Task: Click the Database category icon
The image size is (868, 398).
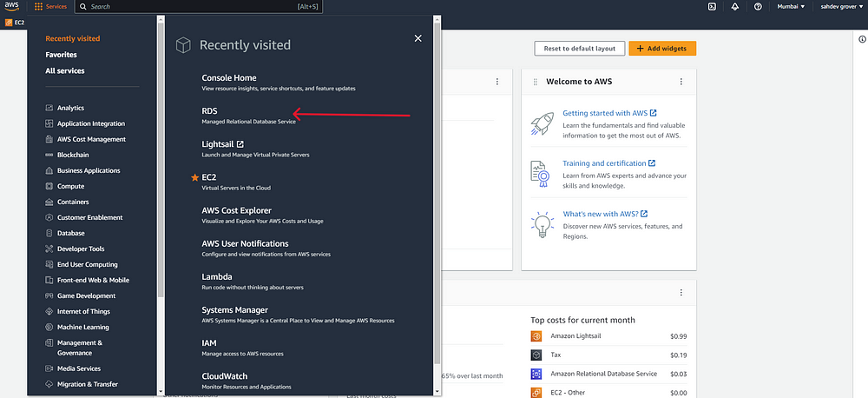Action: coord(49,234)
